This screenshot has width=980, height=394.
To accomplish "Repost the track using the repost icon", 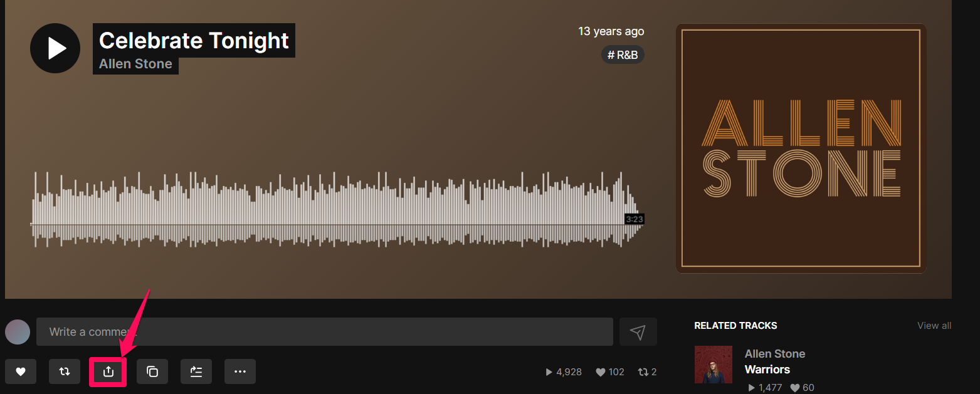I will [65, 371].
